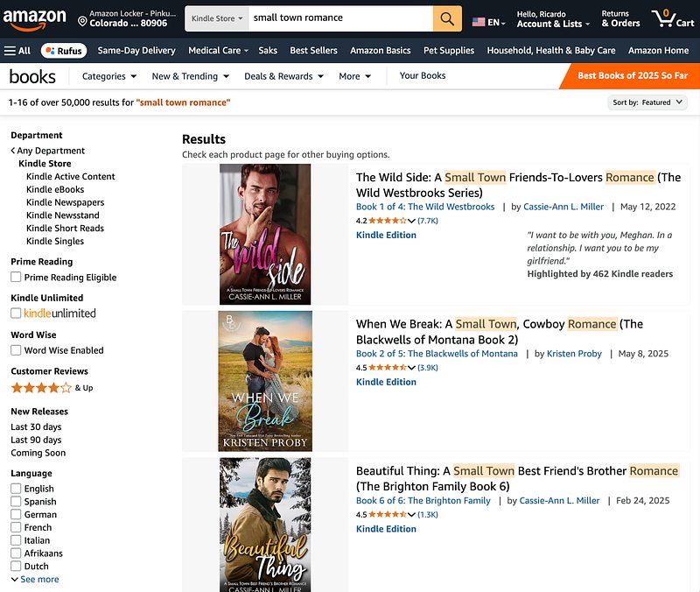Tick the Spanish language checkbox
Screen dimensions: 700x592
point(16,501)
